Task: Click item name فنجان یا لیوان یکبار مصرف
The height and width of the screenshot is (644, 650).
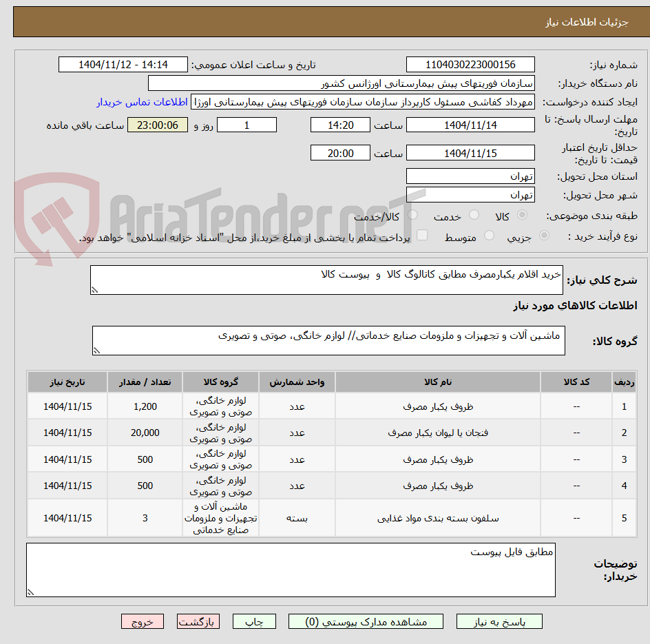Action: point(438,433)
